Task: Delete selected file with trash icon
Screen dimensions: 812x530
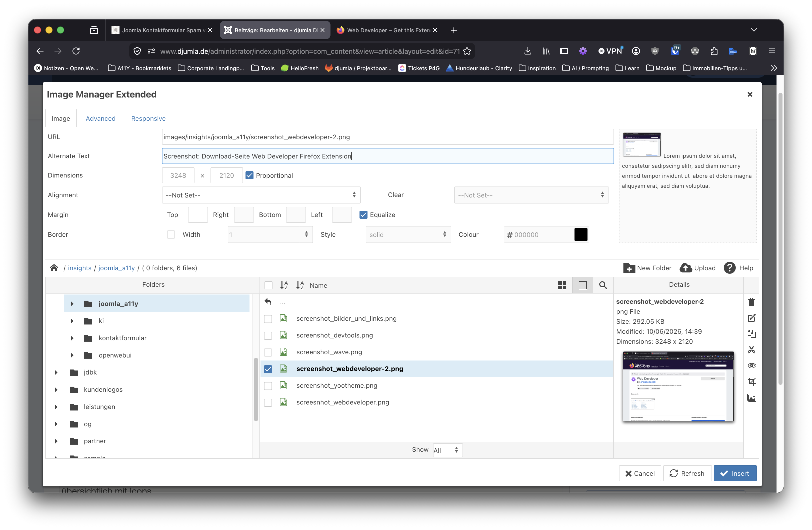Action: tap(751, 302)
